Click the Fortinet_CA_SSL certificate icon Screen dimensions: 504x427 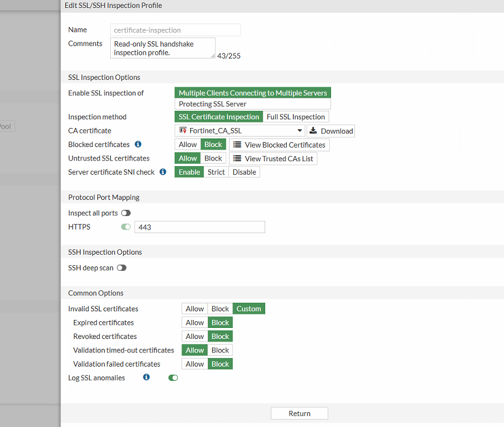tap(183, 131)
